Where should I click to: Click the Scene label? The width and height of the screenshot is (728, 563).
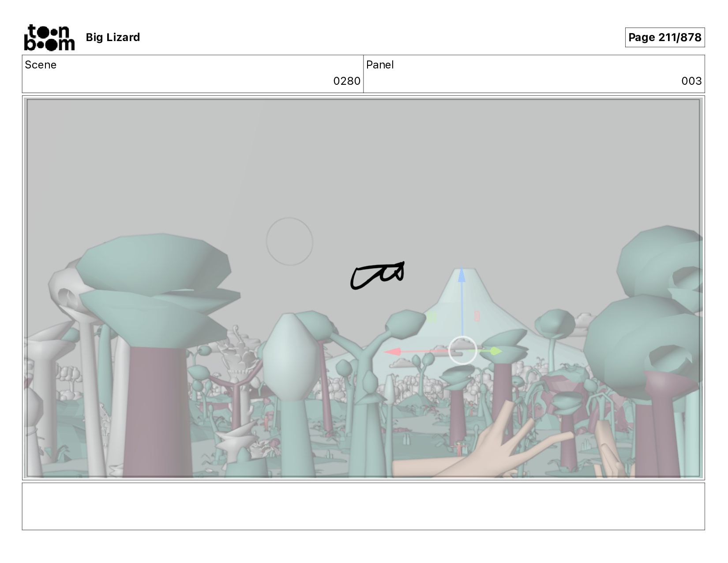click(x=41, y=65)
